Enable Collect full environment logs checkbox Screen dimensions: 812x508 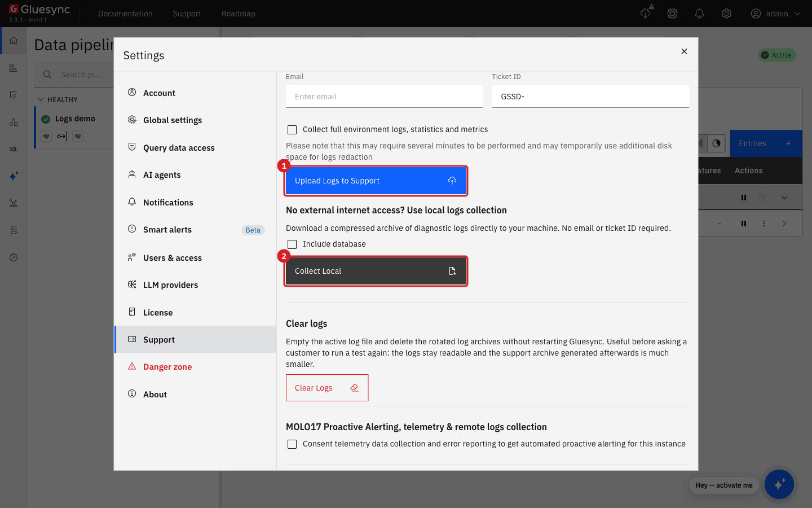pos(292,130)
